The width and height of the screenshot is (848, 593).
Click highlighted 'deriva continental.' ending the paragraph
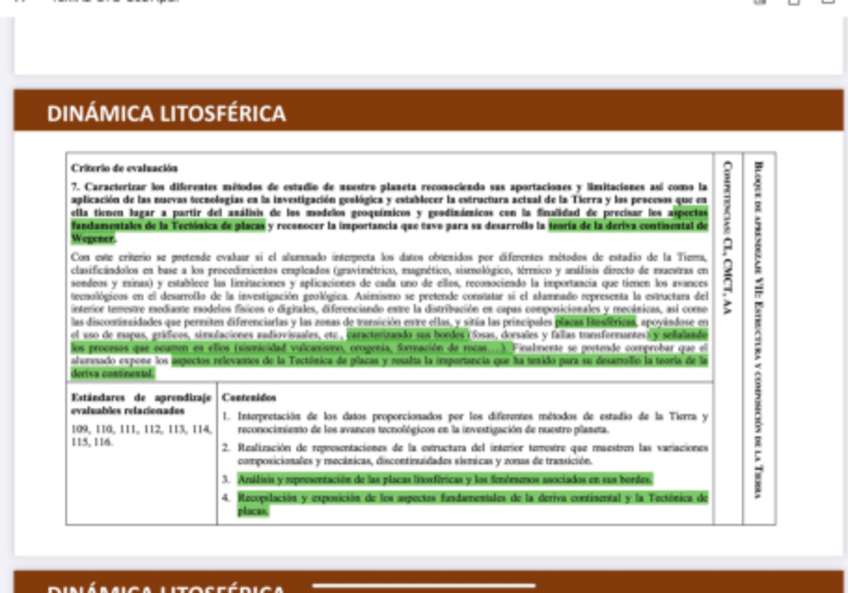tap(112, 373)
